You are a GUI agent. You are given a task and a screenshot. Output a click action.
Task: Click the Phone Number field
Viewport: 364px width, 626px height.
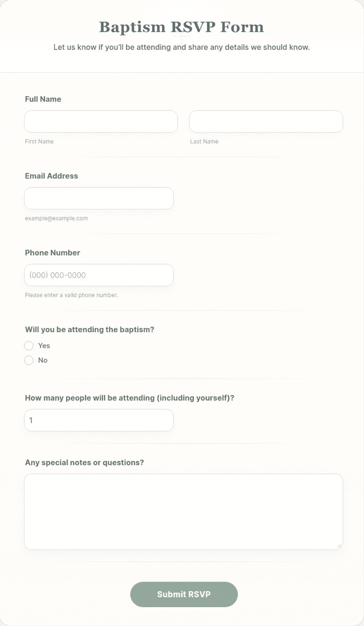tap(99, 275)
